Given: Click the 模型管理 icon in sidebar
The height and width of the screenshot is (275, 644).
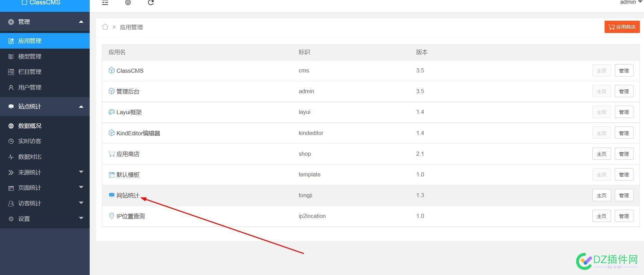Looking at the screenshot, I should coord(11,56).
